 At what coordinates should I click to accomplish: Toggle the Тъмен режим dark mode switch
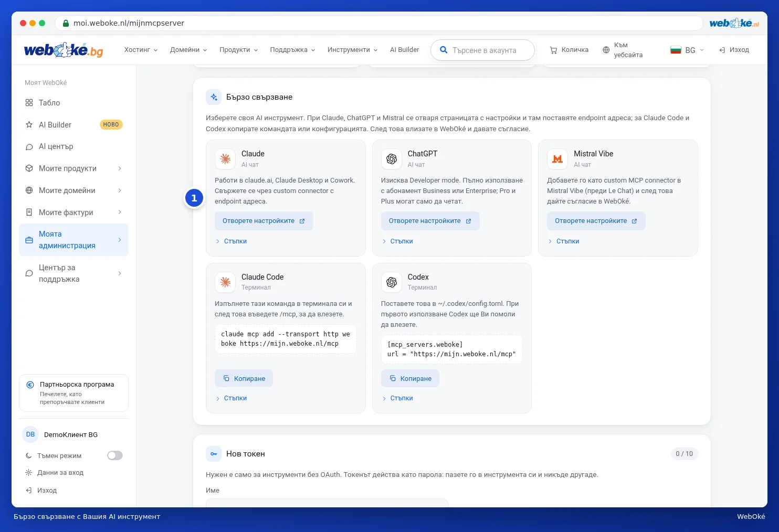(115, 455)
